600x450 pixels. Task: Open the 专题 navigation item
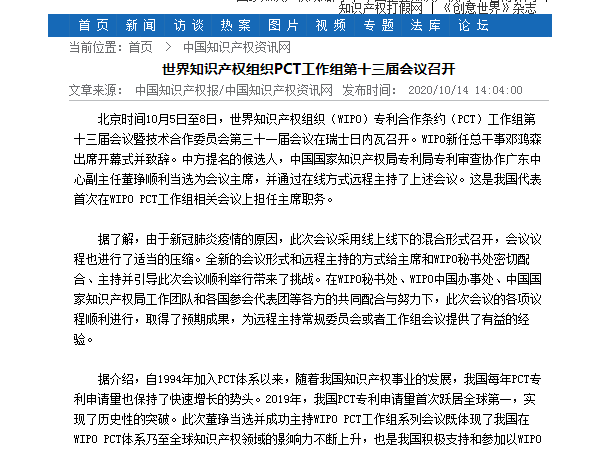378,26
